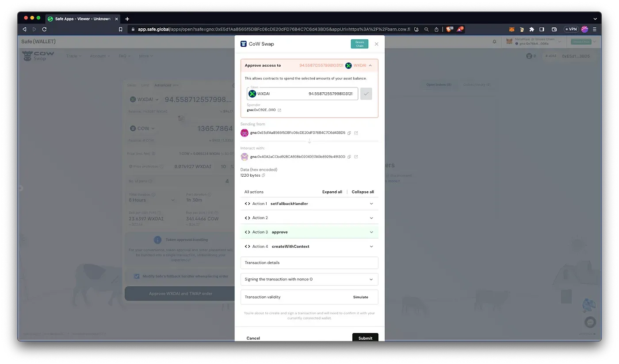Open the COW buy token selector
Viewport: 619px width, 364px height.
pos(142,129)
